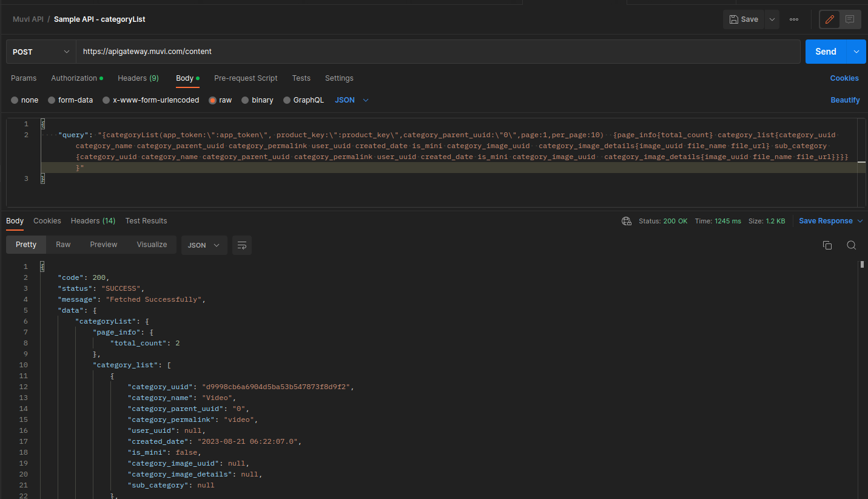Click the category_uuid value d9998cb6a...

point(277,387)
